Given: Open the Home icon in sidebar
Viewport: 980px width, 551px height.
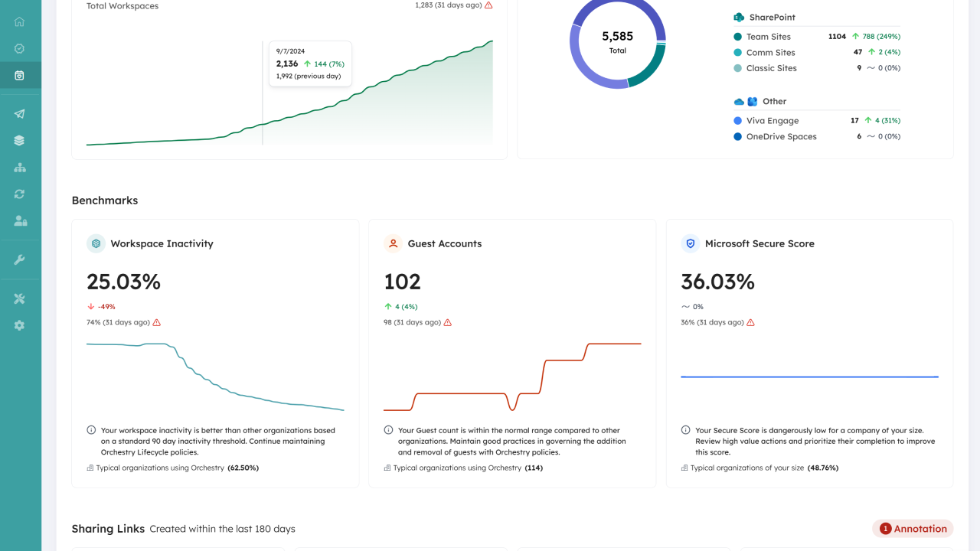Looking at the screenshot, I should pos(19,22).
